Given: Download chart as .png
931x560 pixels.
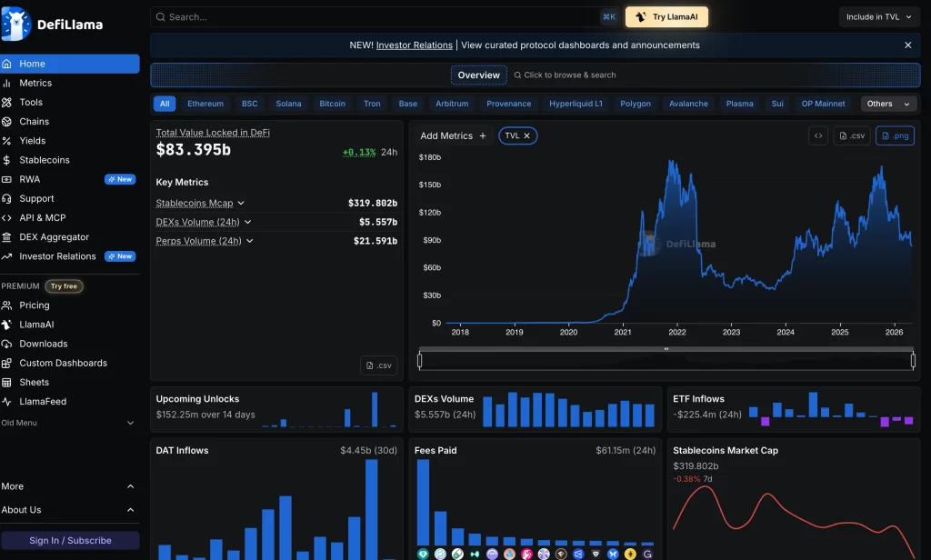Looking at the screenshot, I should coord(895,135).
